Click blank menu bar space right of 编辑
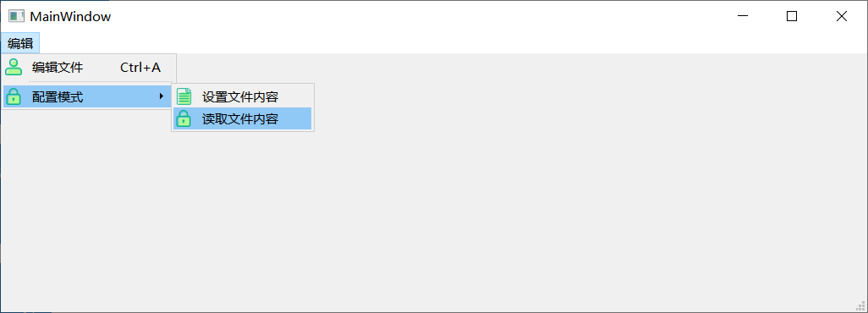The image size is (868, 313). pos(442,43)
